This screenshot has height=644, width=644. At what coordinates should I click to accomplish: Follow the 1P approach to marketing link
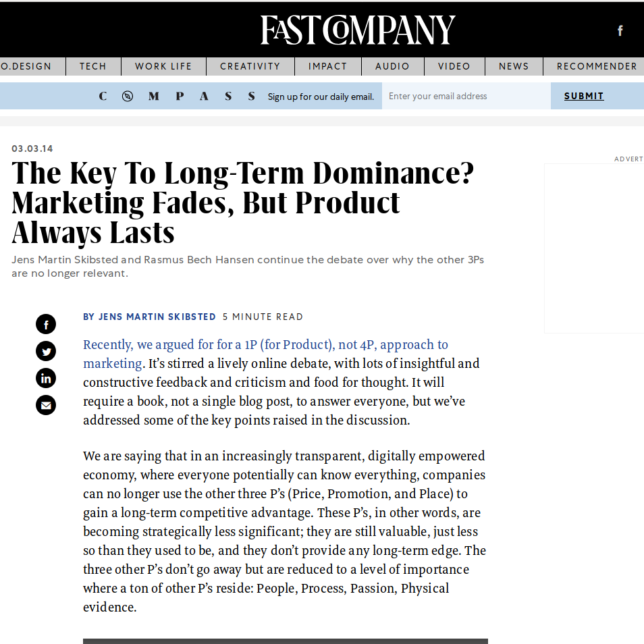coord(265,354)
